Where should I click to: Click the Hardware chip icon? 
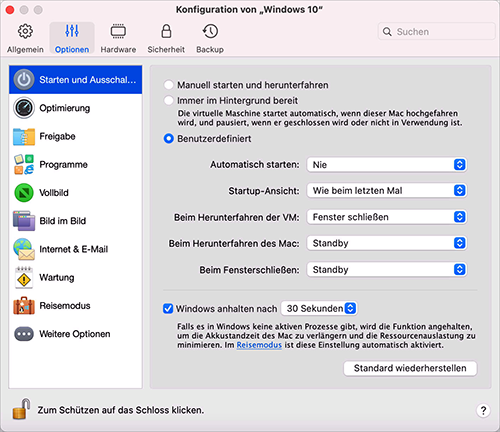(x=118, y=31)
